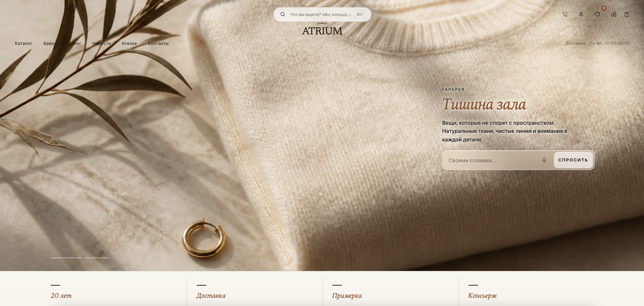Screen dimensions: 644x306
Task: Click the microphone voice input icon
Action: [544, 160]
